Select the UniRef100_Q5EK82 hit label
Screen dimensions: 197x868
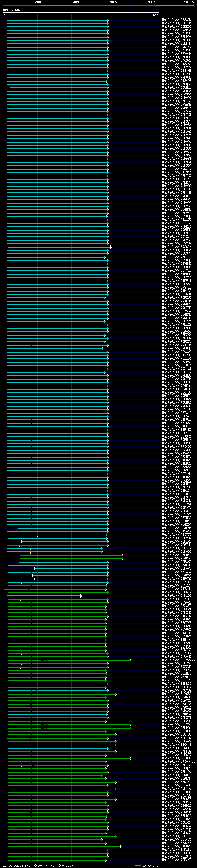177,26
